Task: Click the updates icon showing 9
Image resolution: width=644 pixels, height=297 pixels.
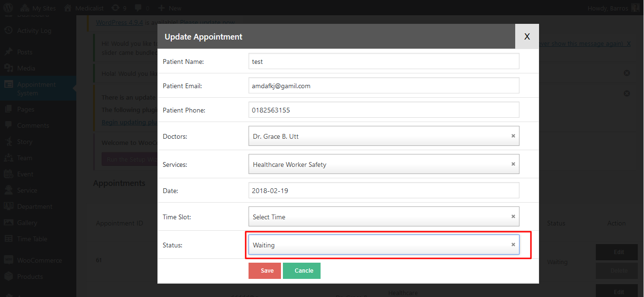Action: coord(119,8)
